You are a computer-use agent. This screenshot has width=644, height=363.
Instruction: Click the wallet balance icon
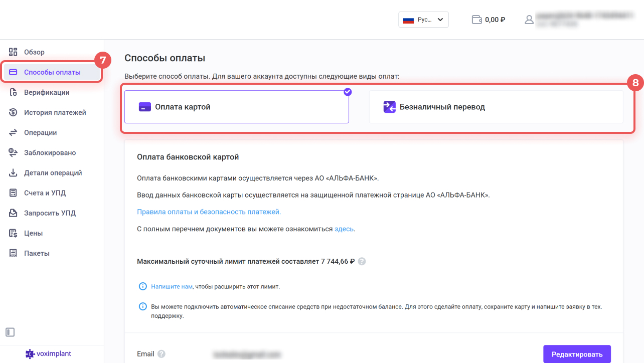click(476, 20)
